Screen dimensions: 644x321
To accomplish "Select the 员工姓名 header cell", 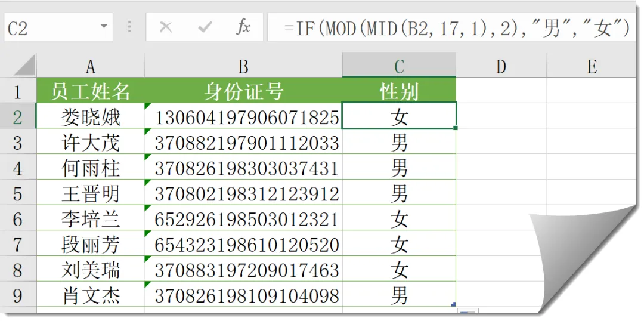I will tap(91, 91).
